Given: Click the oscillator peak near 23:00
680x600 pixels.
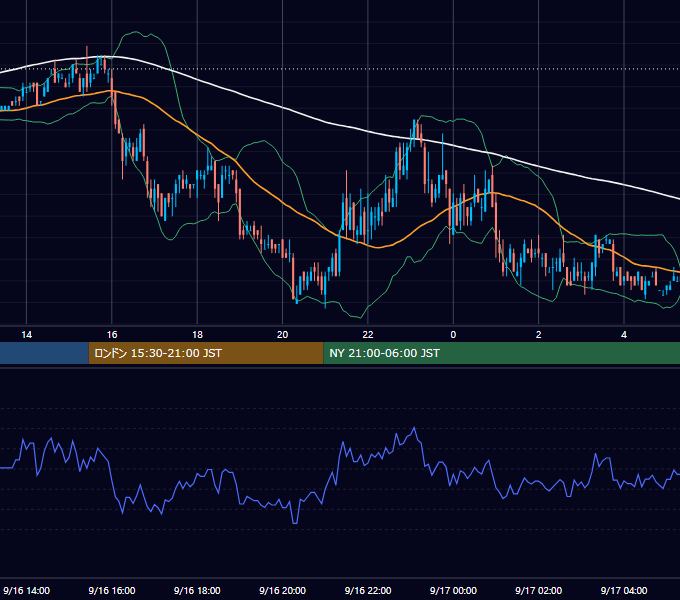Looking at the screenshot, I should click(x=414, y=428).
